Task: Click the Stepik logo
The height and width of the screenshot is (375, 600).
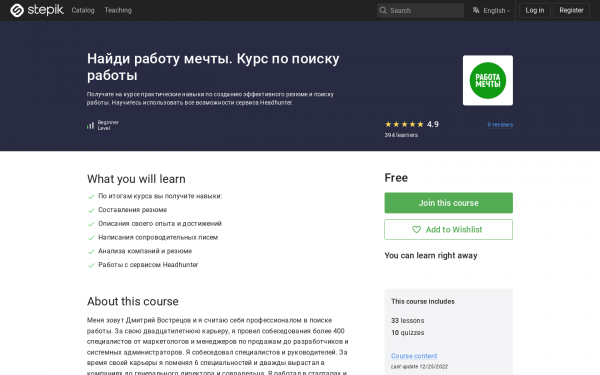Action: click(x=37, y=10)
